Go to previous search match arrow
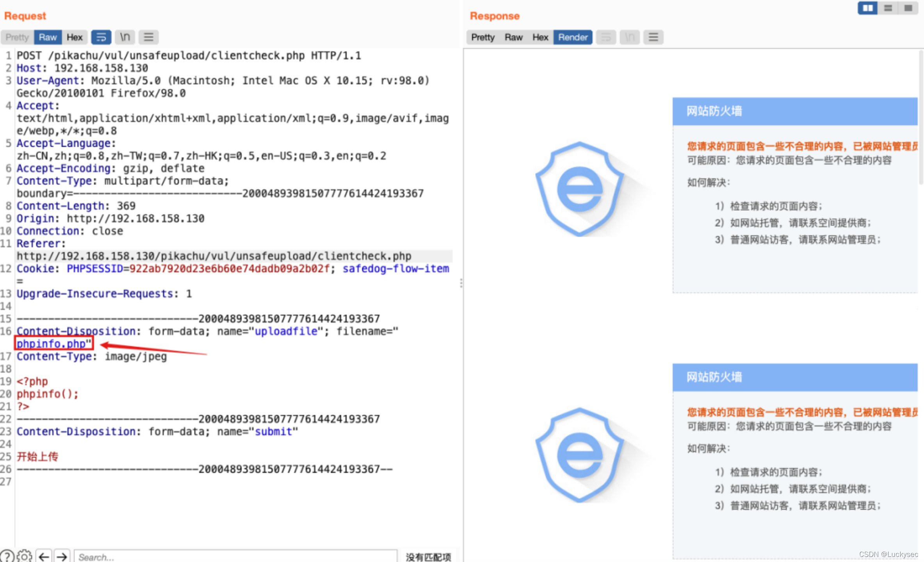 click(x=44, y=556)
